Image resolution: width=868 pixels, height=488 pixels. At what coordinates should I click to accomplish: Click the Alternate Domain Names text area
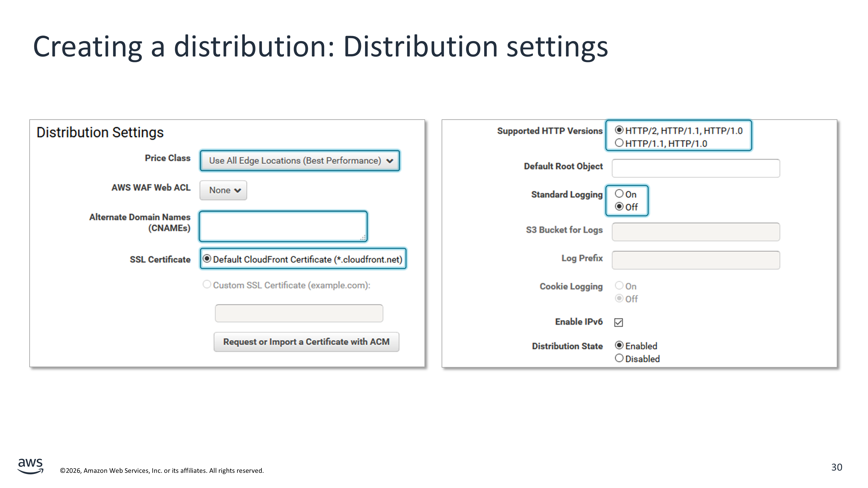283,226
